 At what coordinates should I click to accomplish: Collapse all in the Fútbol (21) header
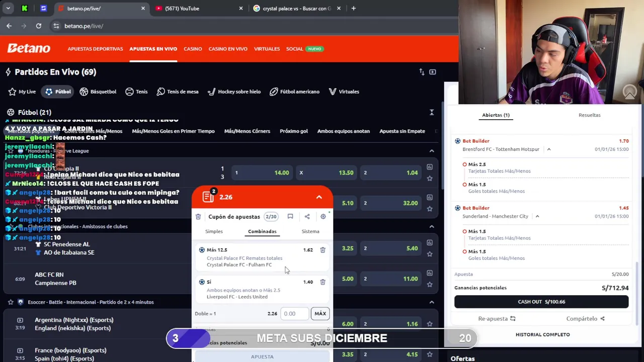click(432, 113)
